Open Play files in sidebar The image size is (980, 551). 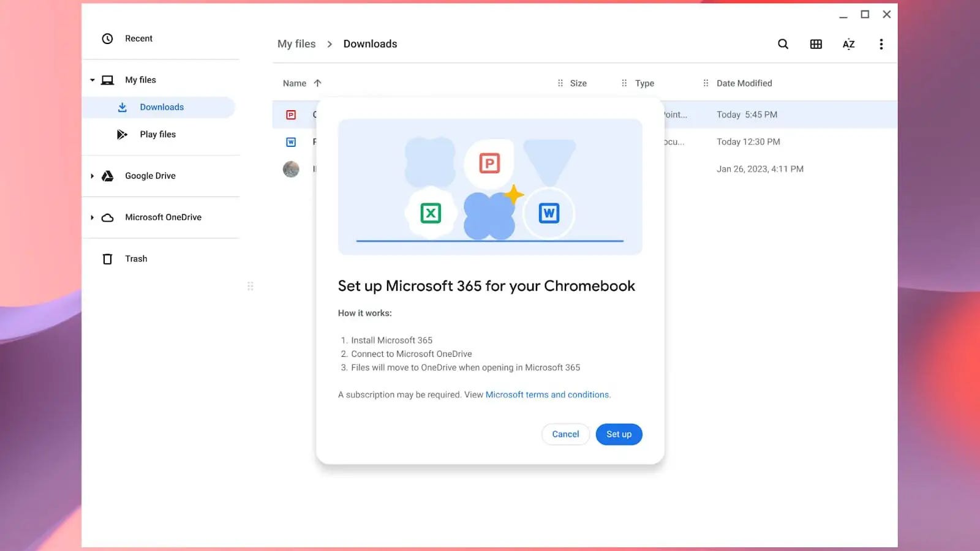157,135
